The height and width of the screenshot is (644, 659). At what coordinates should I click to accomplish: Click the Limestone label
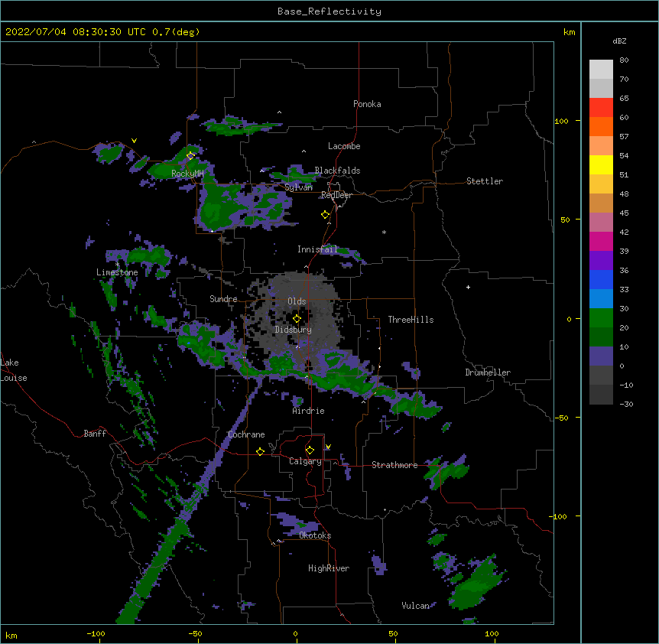click(117, 272)
